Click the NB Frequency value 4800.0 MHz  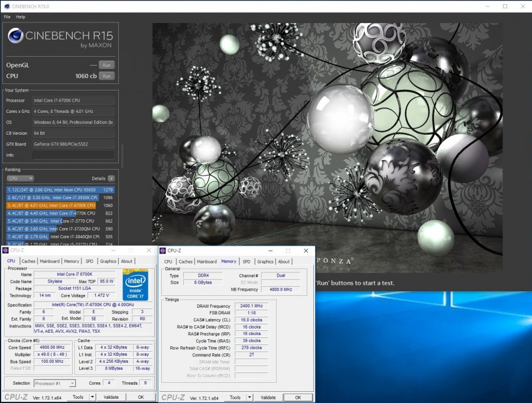281,290
